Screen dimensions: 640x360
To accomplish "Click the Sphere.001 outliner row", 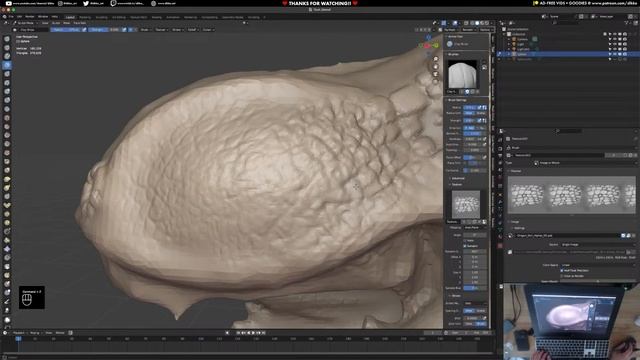I will tap(569, 59).
